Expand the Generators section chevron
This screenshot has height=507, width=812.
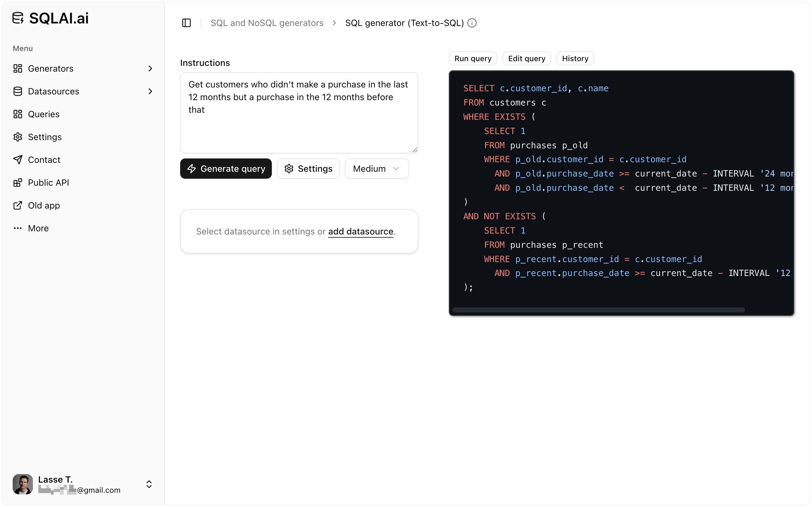point(150,68)
